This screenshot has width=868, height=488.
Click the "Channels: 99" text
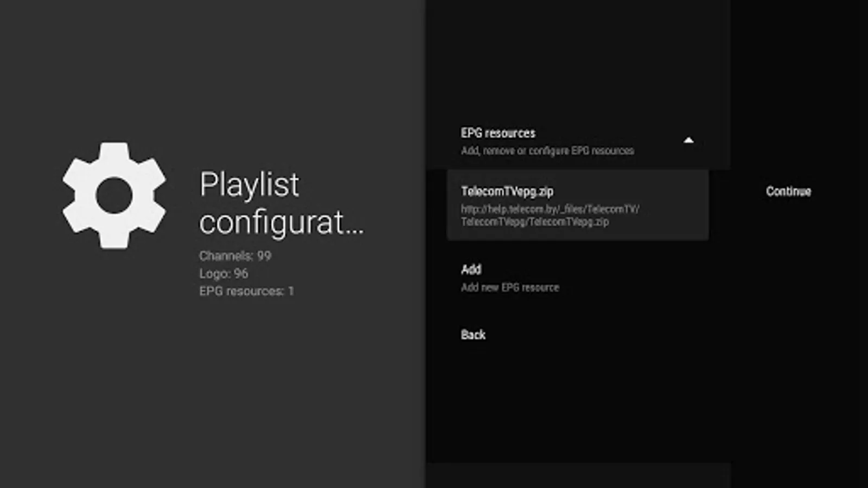coord(235,256)
